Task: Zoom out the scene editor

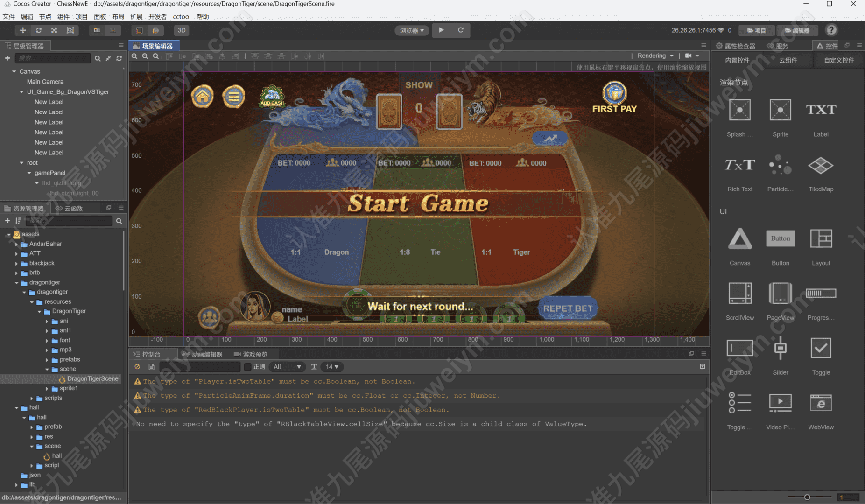Action: click(x=145, y=56)
